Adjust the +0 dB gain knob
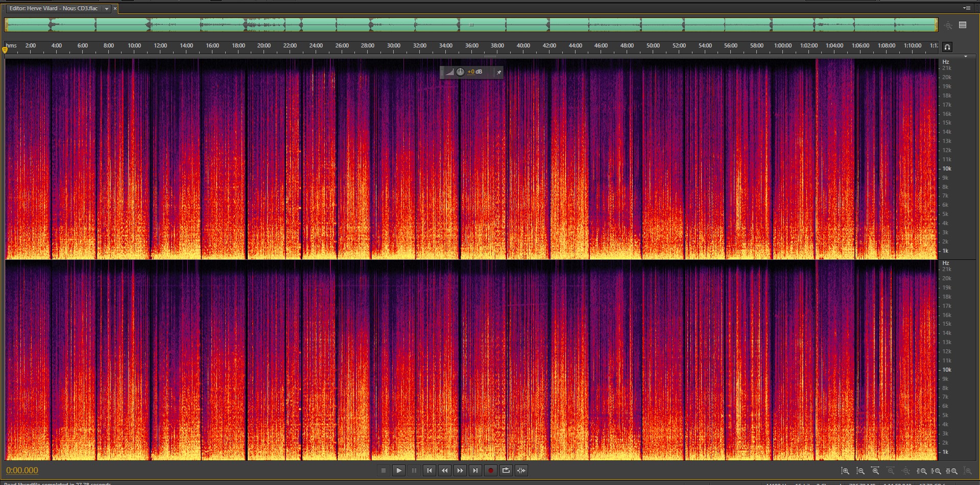 460,72
